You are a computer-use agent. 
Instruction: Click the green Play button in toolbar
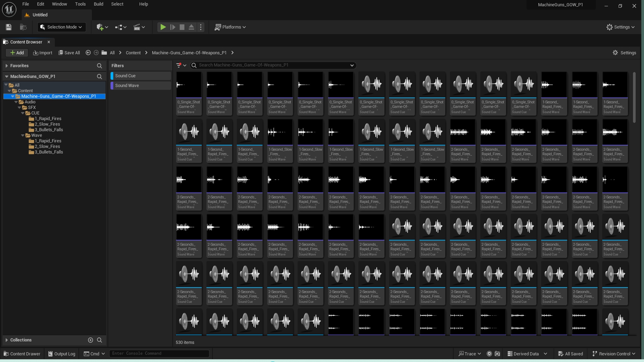(163, 27)
